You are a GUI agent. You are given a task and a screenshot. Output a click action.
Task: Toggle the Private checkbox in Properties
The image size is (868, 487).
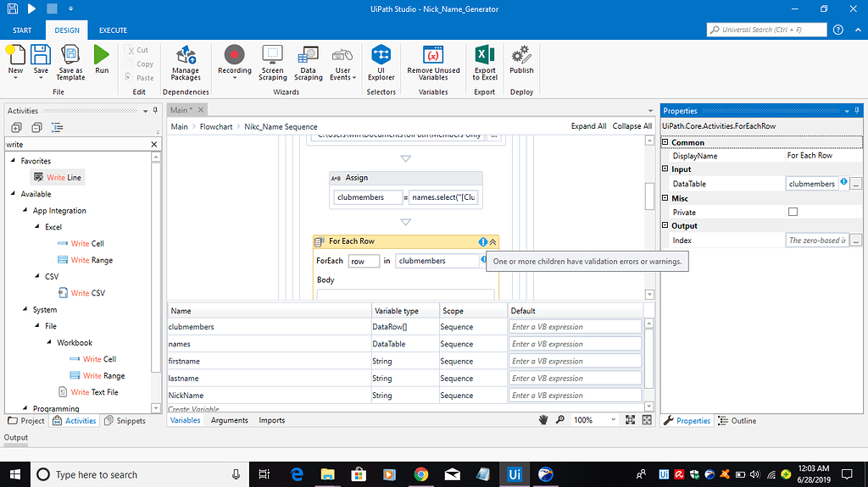[793, 212]
